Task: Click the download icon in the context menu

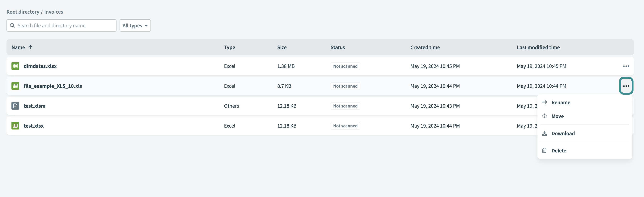Action: (544, 133)
